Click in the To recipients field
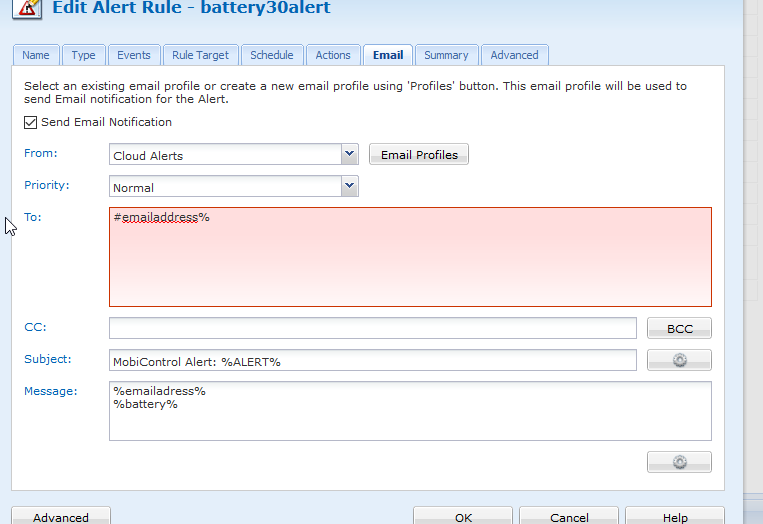Image resolution: width=763 pixels, height=524 pixels. tap(410, 257)
